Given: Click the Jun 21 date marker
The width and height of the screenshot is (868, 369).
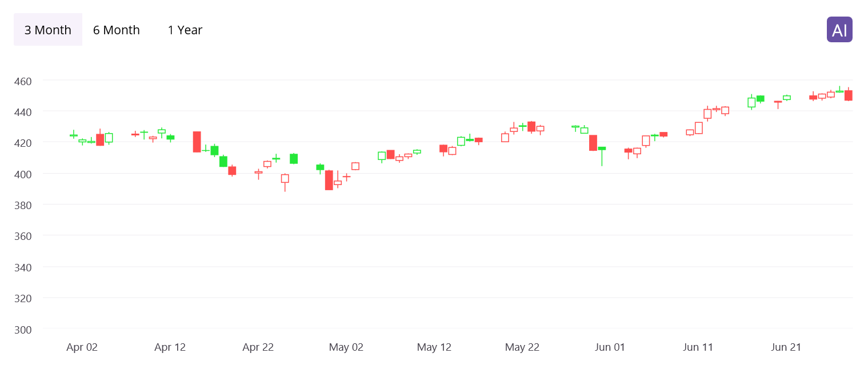Looking at the screenshot, I should click(x=786, y=347).
